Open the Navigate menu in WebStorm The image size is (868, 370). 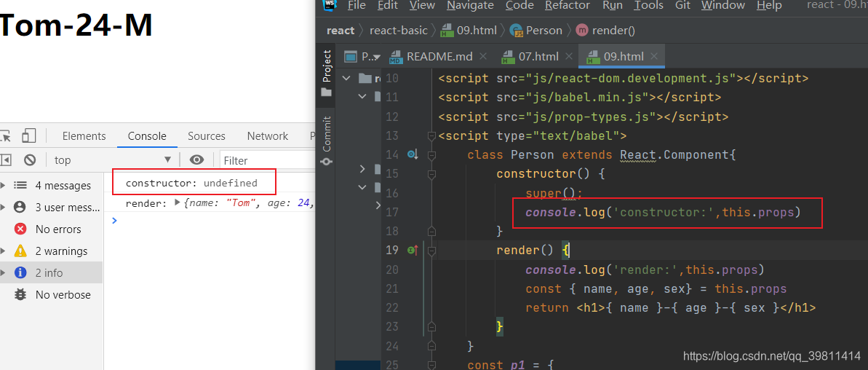click(470, 6)
